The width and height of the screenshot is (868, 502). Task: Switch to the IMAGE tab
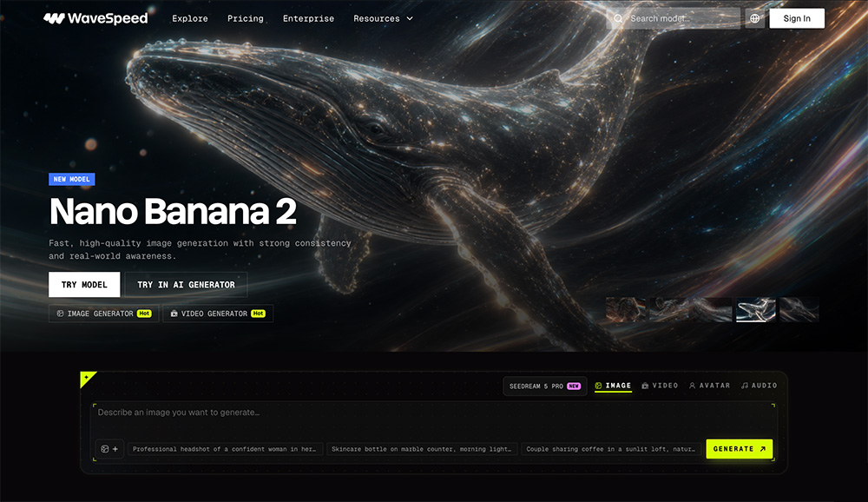click(x=613, y=386)
